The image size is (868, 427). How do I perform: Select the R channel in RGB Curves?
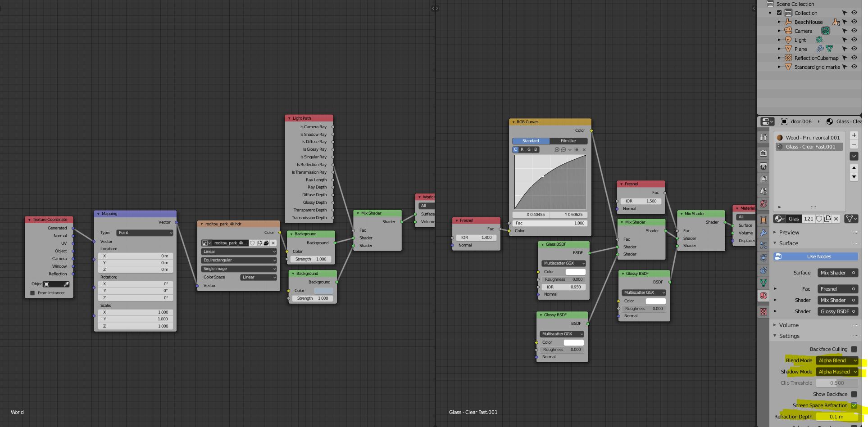pyautogui.click(x=522, y=149)
